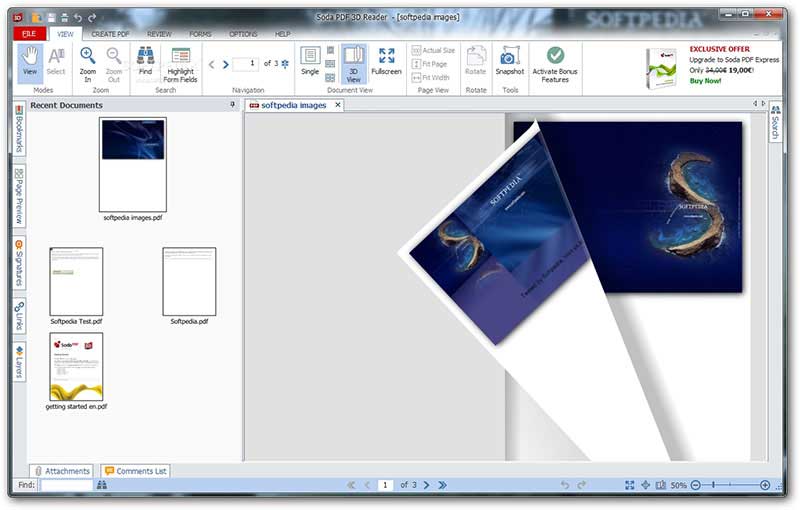Enter Fullscreen mode

386,61
